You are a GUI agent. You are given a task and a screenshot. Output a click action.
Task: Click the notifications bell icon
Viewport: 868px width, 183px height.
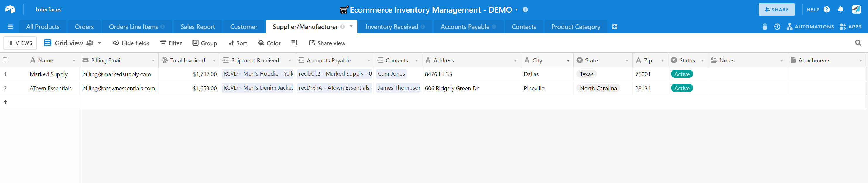coord(840,9)
